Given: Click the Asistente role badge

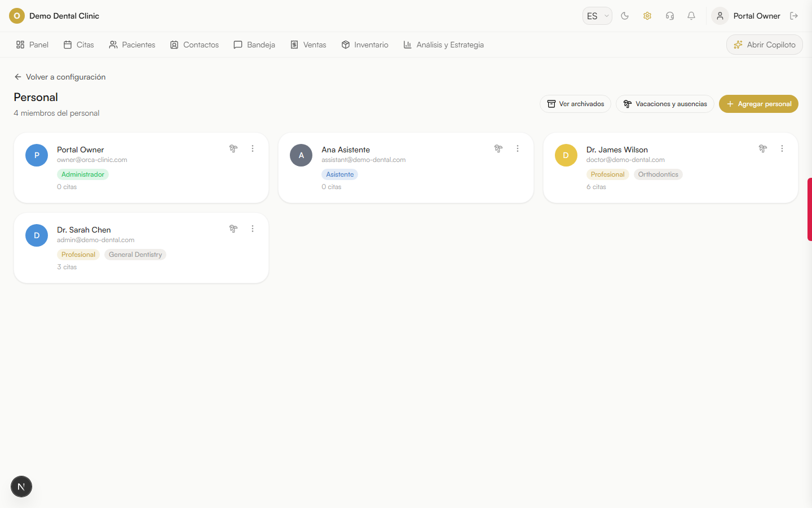Looking at the screenshot, I should point(340,174).
